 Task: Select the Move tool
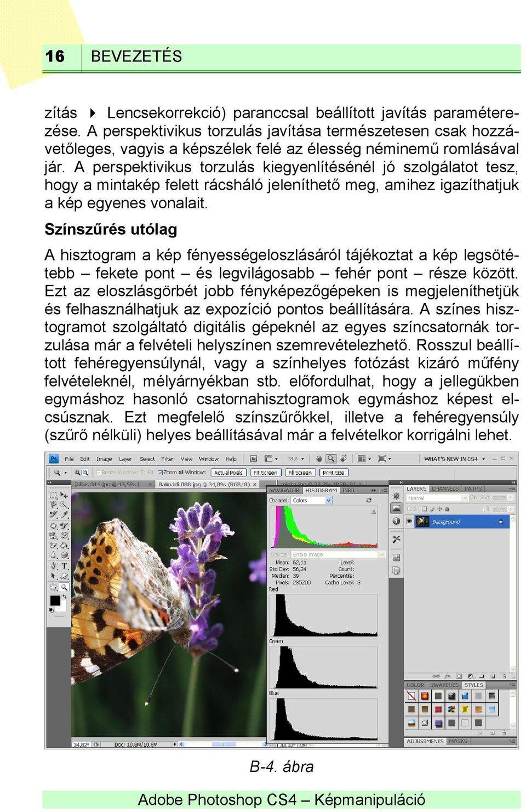[x=64, y=495]
